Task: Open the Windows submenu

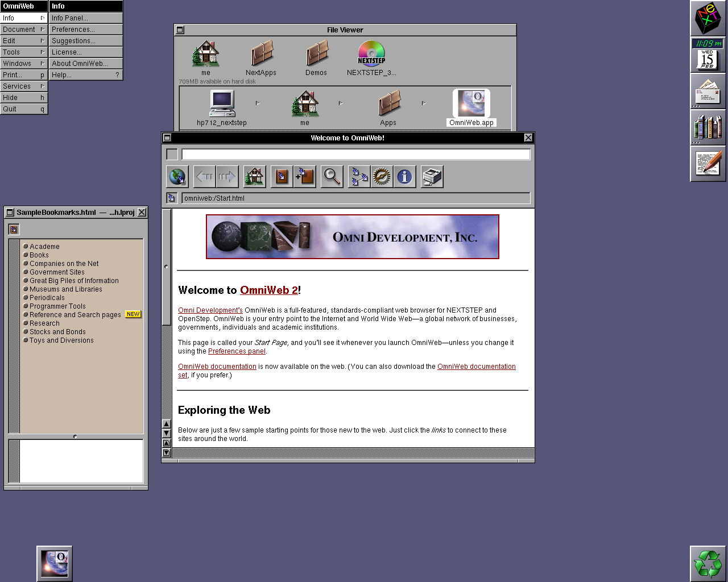Action: pos(24,64)
